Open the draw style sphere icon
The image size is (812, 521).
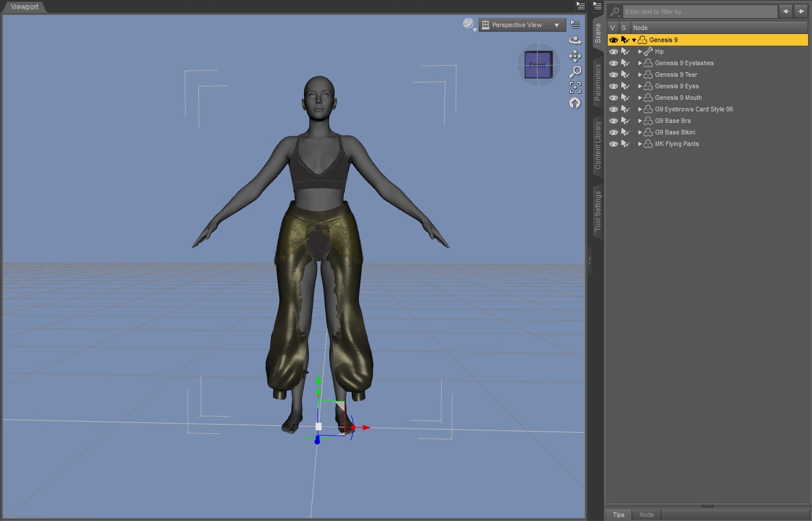point(469,24)
